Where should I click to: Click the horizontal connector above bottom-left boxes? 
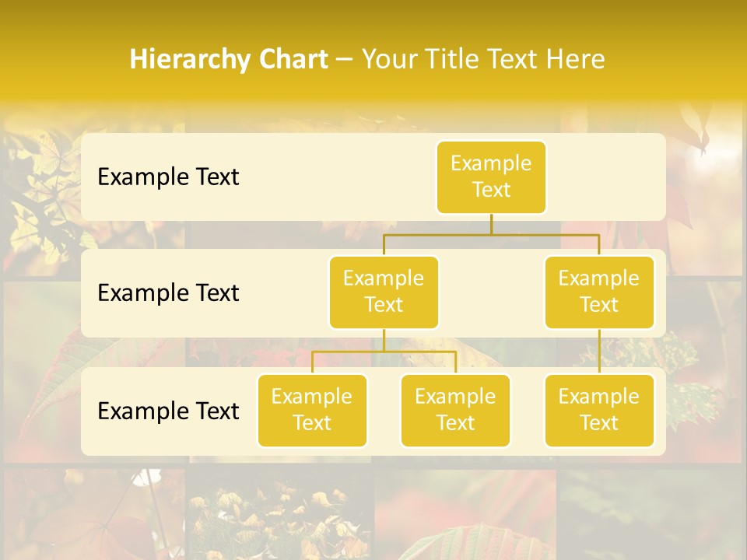click(384, 352)
